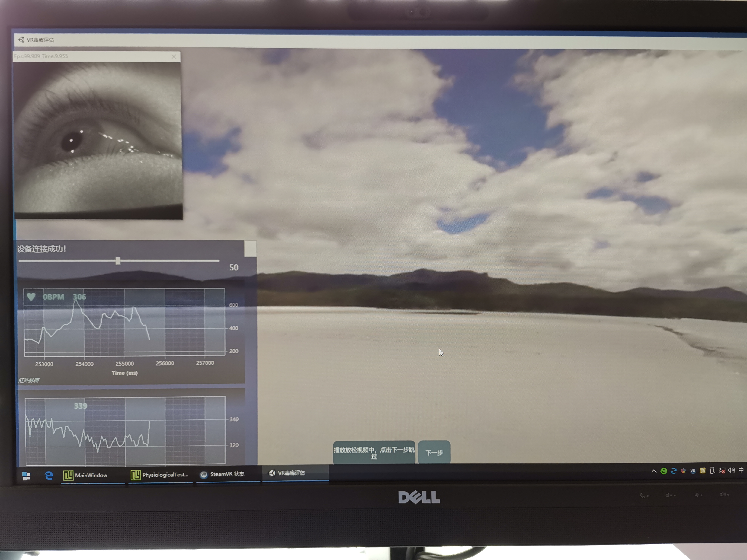Click the safely remove USB hardware icon

(x=712, y=471)
